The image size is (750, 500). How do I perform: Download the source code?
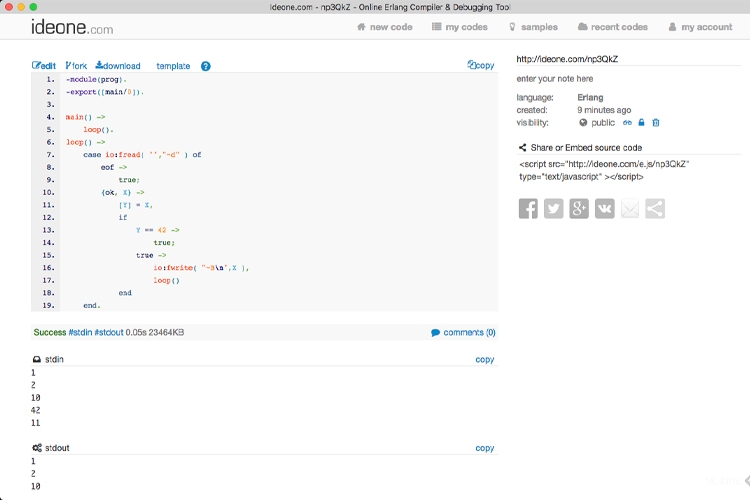tap(118, 66)
